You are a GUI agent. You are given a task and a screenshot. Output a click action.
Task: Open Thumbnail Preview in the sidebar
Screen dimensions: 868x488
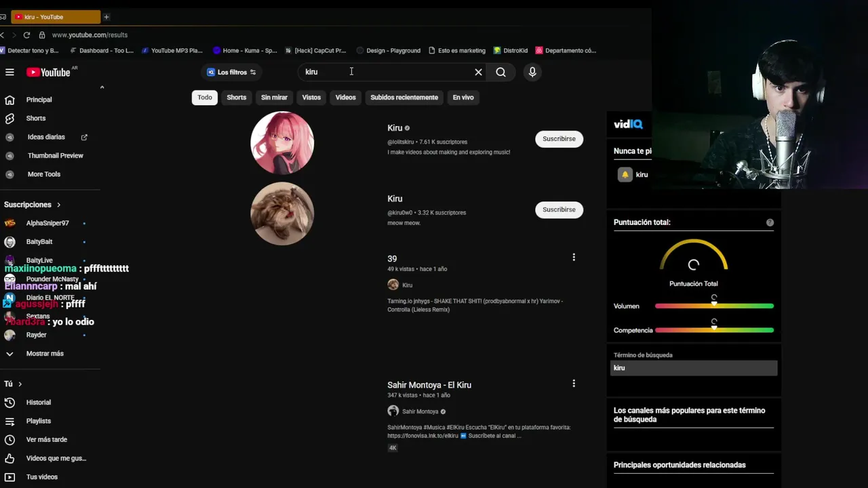click(56, 156)
